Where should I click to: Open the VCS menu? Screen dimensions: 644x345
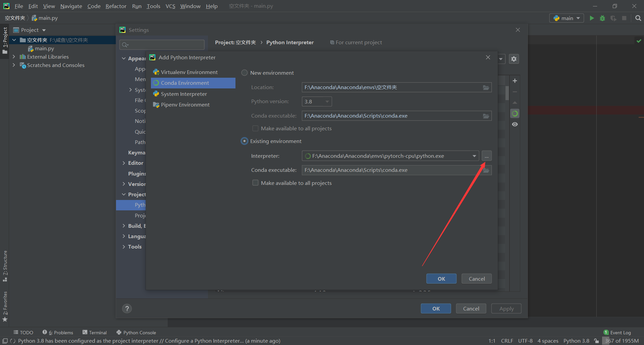click(x=170, y=6)
